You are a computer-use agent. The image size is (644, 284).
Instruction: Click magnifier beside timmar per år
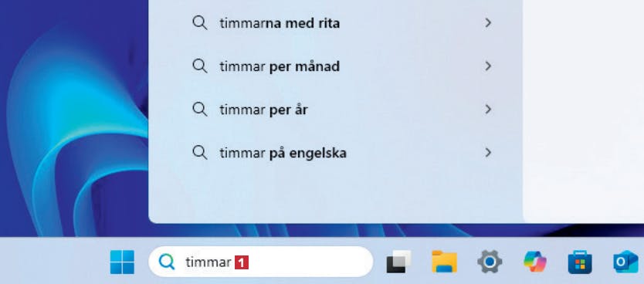pos(199,110)
